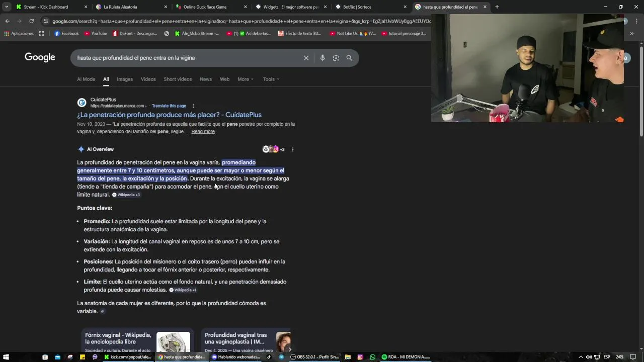Go back with the browser back arrow
The height and width of the screenshot is (362, 644).
click(7, 21)
